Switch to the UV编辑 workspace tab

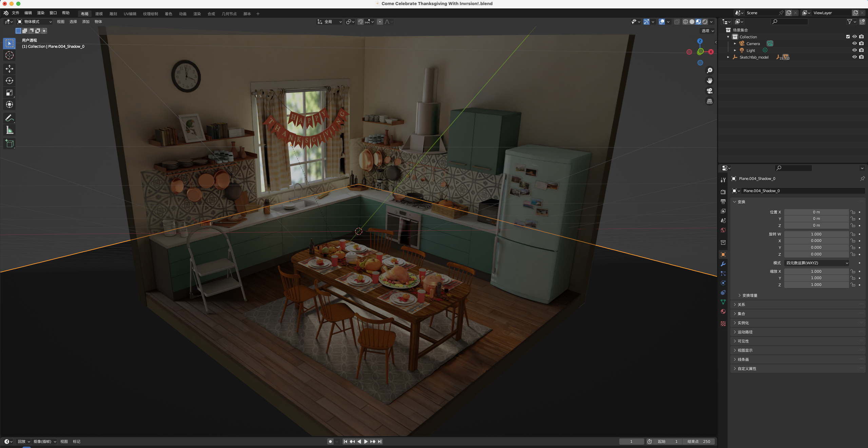(x=130, y=14)
